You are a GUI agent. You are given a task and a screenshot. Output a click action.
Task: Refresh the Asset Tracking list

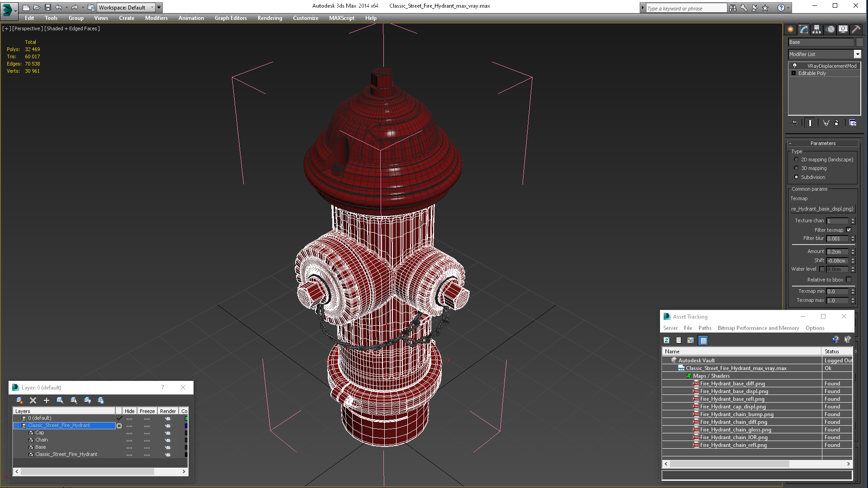point(666,340)
